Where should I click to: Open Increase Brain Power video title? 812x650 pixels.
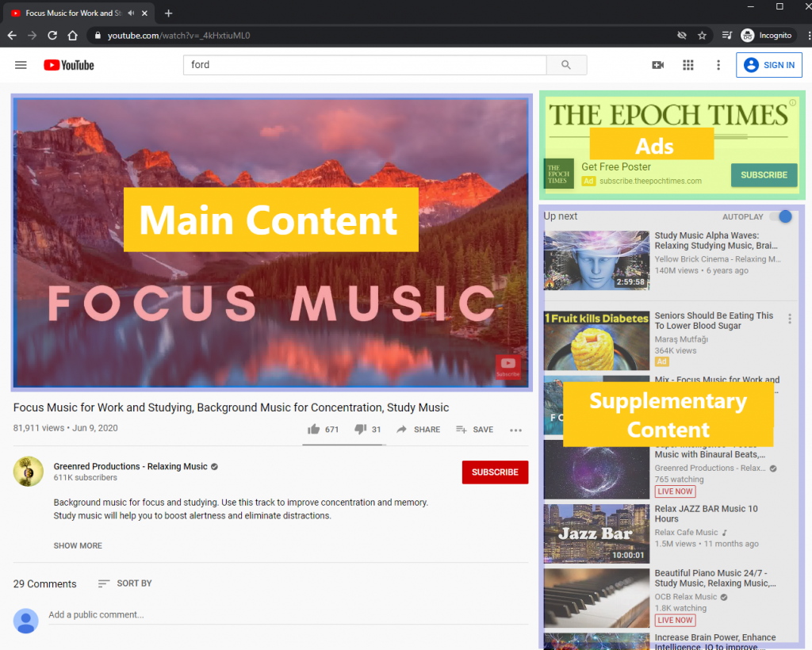pyautogui.click(x=715, y=642)
